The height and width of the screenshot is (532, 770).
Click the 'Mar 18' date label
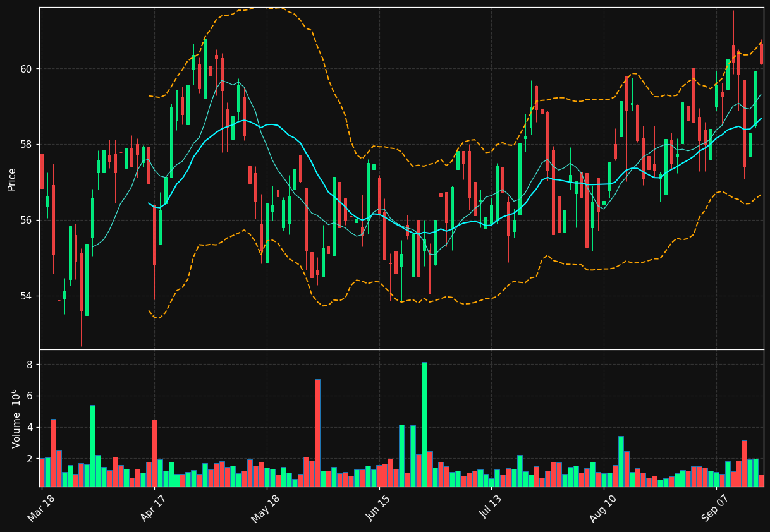40,508
